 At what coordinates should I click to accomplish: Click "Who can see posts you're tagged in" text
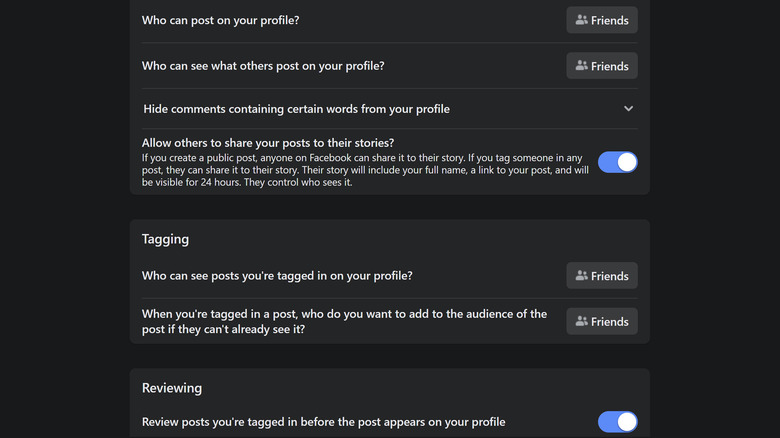[x=277, y=276]
